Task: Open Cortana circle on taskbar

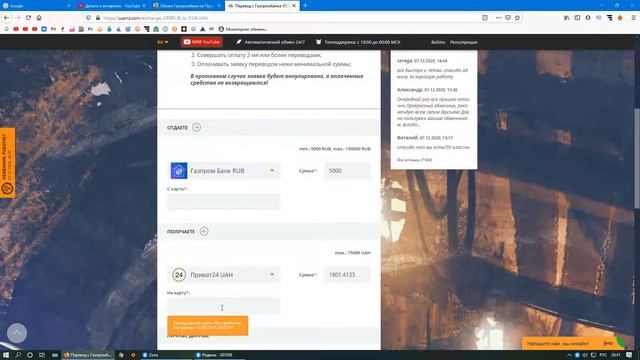Action: pos(30,355)
